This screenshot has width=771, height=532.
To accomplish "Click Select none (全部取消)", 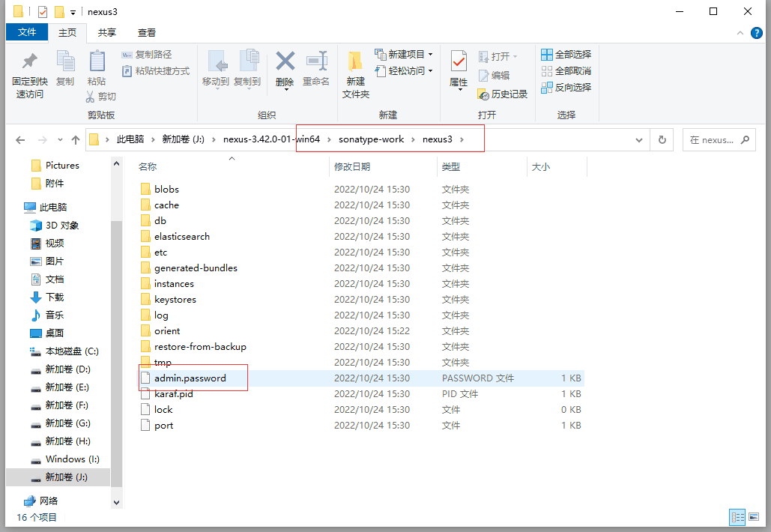I will [x=566, y=70].
